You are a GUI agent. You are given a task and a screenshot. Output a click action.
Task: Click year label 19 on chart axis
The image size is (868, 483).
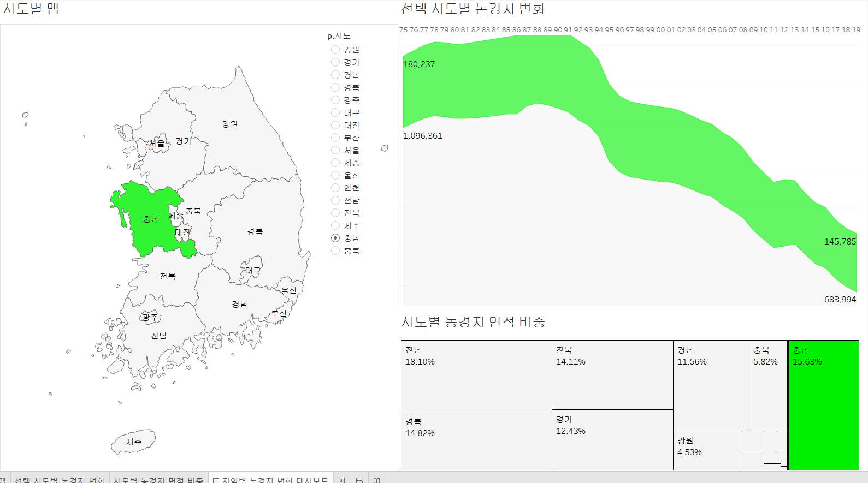(856, 30)
